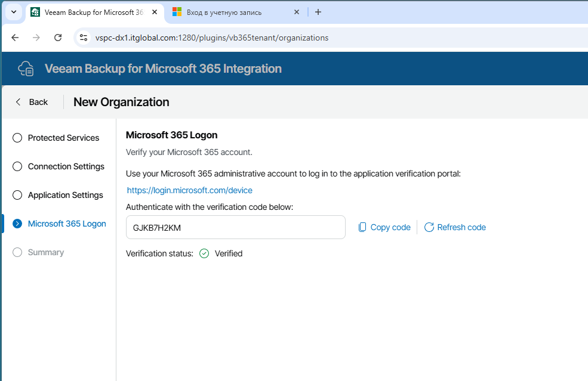Screen dimensions: 588x381
Task: Click the green Verified checkmark icon
Action: click(x=204, y=253)
